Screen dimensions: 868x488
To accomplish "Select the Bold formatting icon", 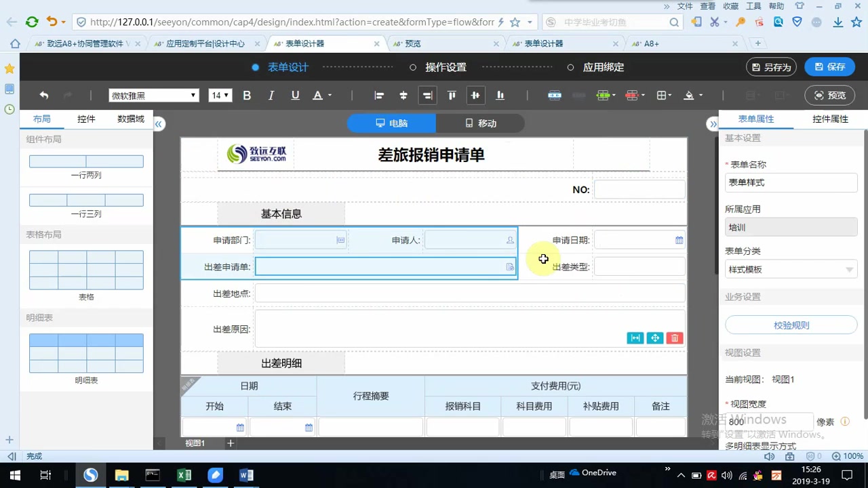I will click(x=247, y=95).
